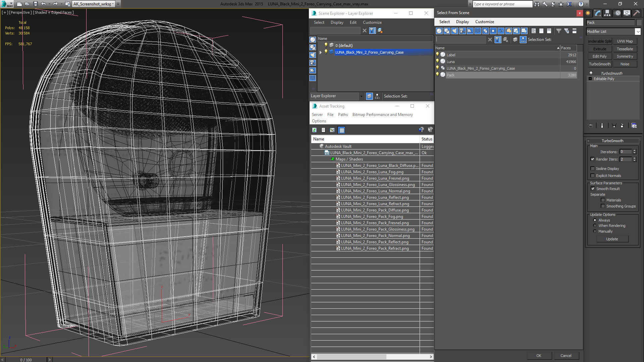The width and height of the screenshot is (644, 362).
Task: Enable Separate by Smoothing Groups checkbox
Action: 603,206
